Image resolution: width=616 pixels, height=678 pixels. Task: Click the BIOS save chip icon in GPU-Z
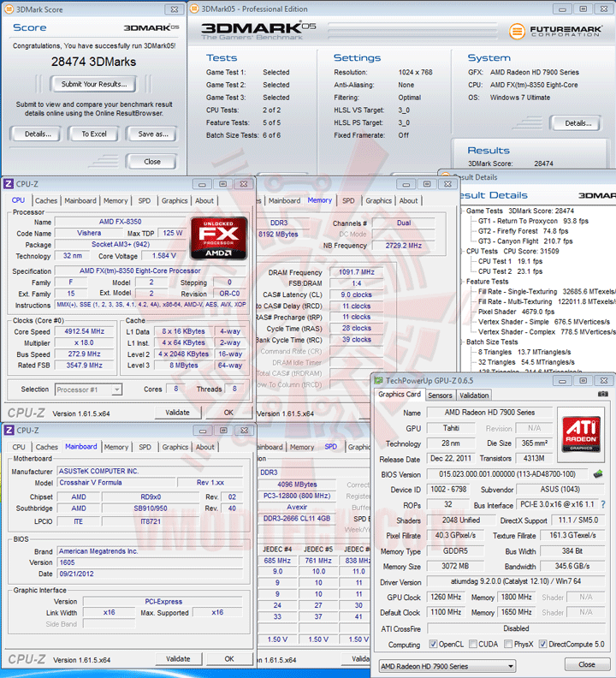598,474
